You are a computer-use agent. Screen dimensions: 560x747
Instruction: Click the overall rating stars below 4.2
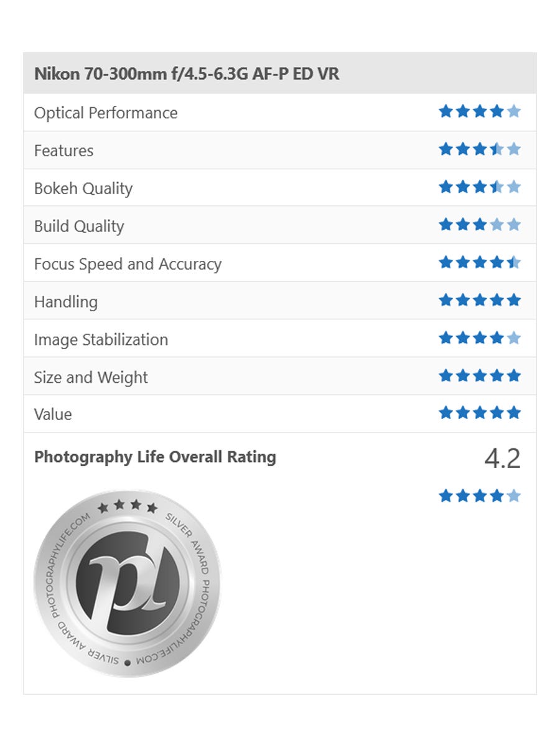pos(479,496)
